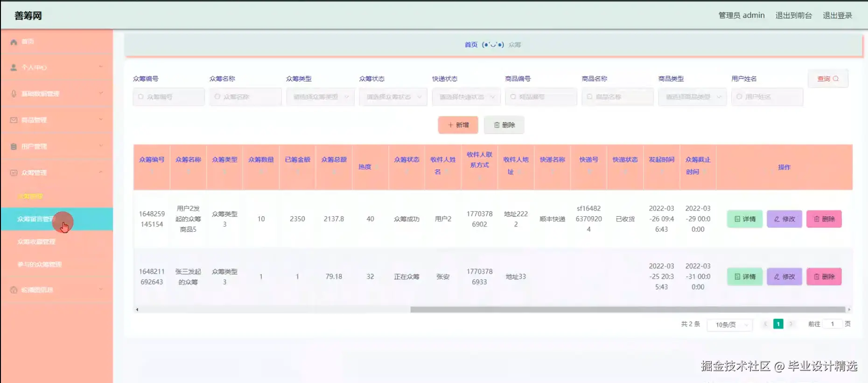The image size is (868, 383).
Task: Click the 众筹成功 status cell
Action: click(x=406, y=219)
